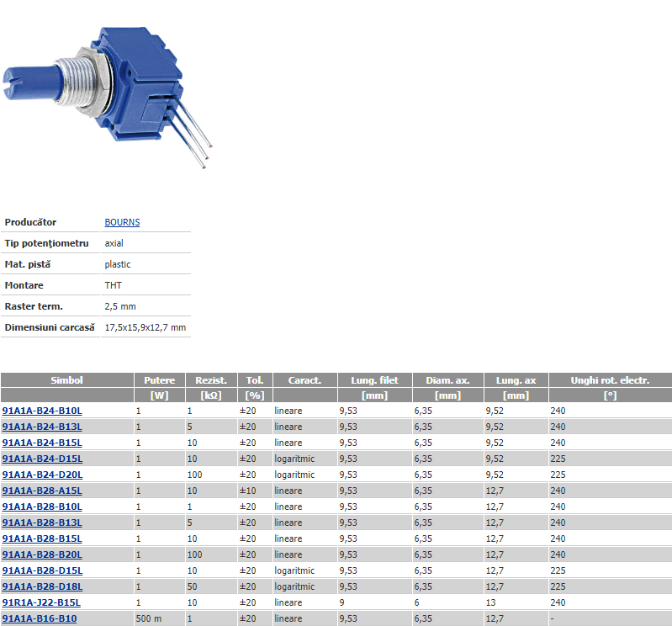Click the '[kΩ]' unit header cell

click(x=211, y=395)
